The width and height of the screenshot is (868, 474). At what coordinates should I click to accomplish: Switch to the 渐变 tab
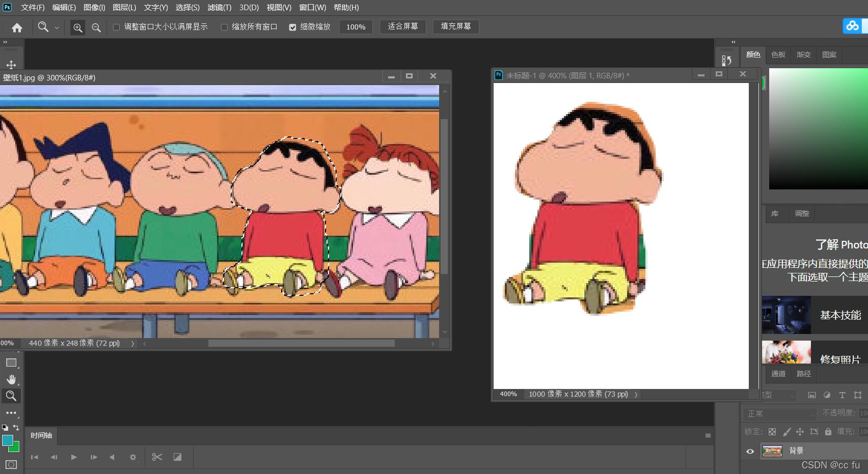(x=803, y=54)
